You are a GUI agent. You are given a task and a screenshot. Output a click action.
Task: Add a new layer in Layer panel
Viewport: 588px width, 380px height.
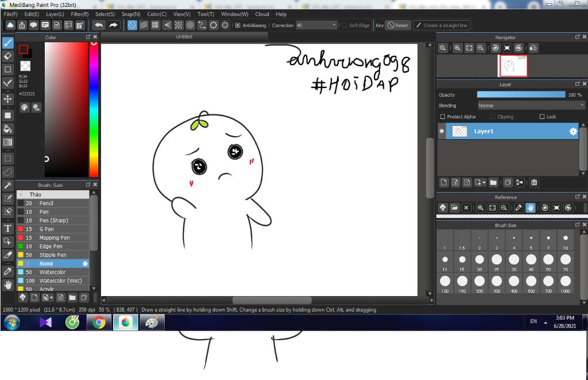(444, 182)
